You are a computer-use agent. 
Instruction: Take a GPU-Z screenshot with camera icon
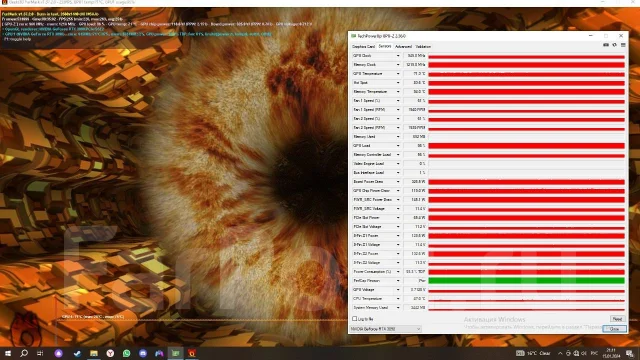tap(606, 45)
